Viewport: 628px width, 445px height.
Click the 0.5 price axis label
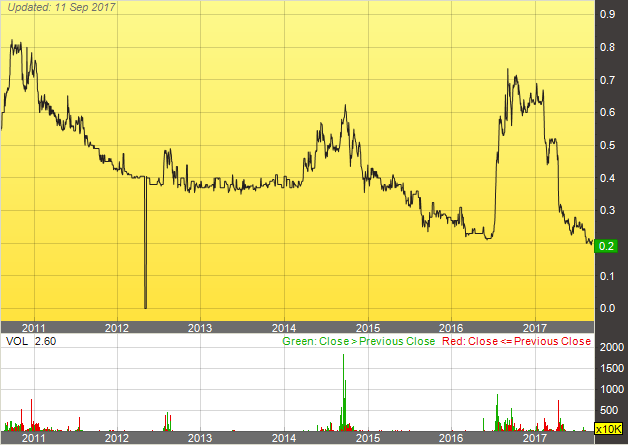tap(607, 146)
